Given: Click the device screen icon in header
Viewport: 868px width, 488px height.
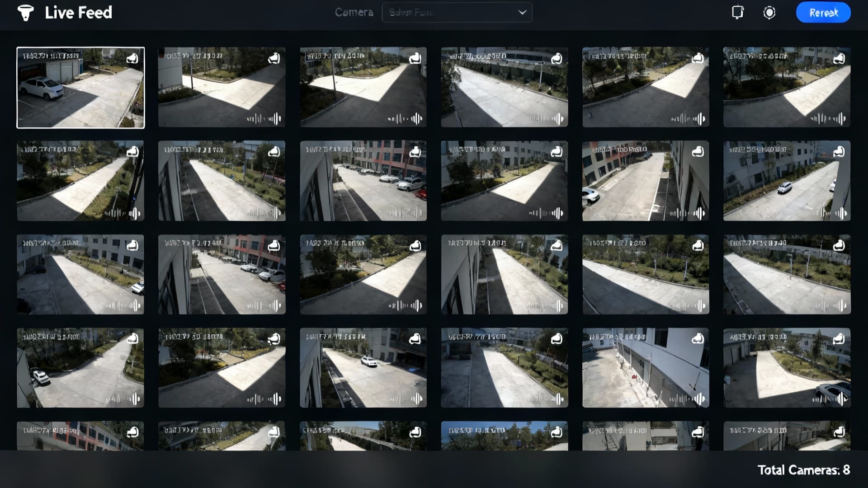Looking at the screenshot, I should (x=737, y=12).
